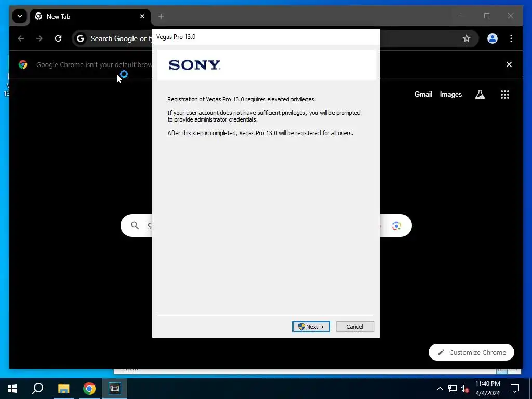Search by image with Google Lens
The height and width of the screenshot is (399, 532).
(396, 225)
